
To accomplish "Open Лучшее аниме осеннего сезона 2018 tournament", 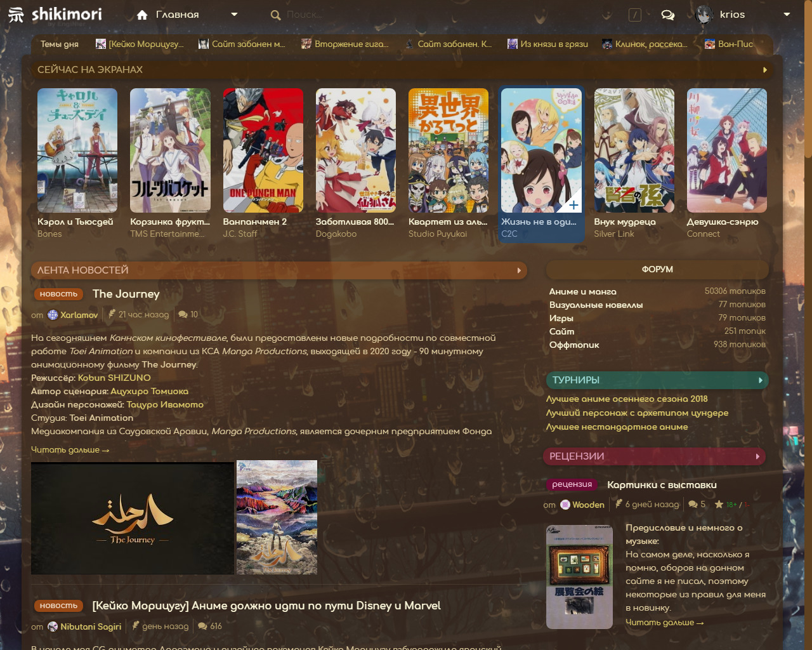I will (x=627, y=399).
